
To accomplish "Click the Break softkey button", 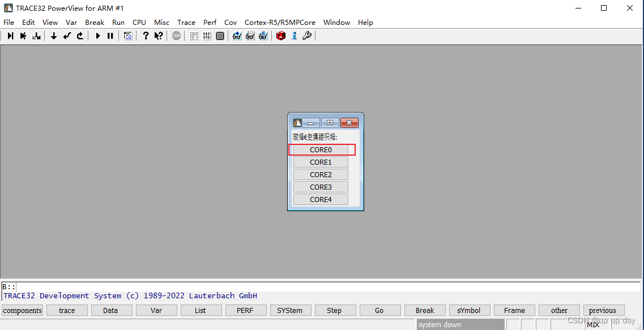I will tap(425, 310).
